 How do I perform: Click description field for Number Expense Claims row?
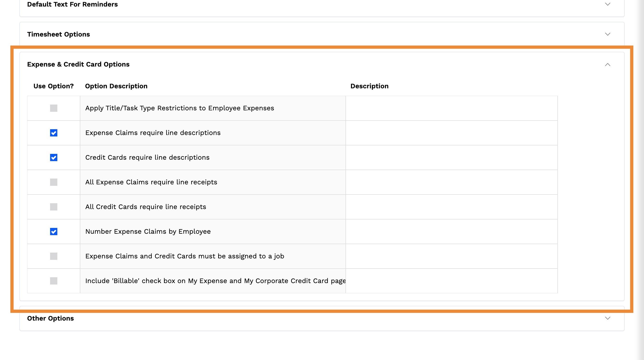point(451,232)
